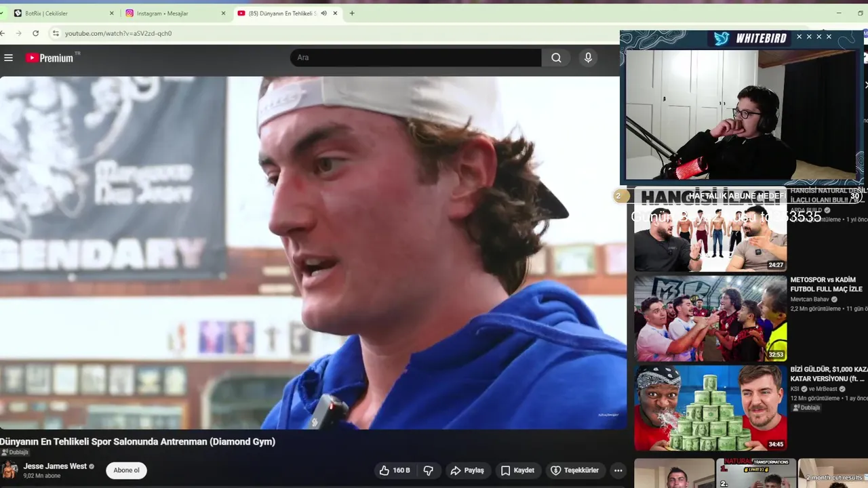The image size is (868, 488).
Task: Dislike the video with thumbs-down
Action: (x=429, y=470)
